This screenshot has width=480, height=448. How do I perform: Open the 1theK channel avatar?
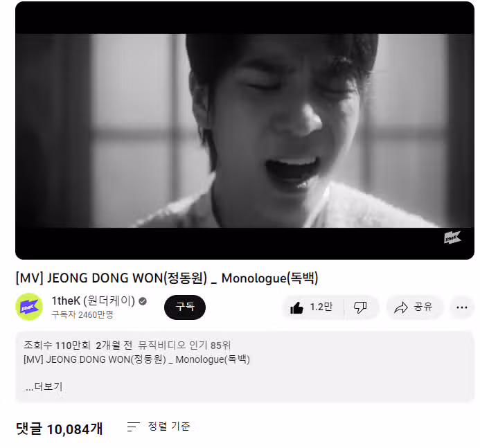coord(29,307)
